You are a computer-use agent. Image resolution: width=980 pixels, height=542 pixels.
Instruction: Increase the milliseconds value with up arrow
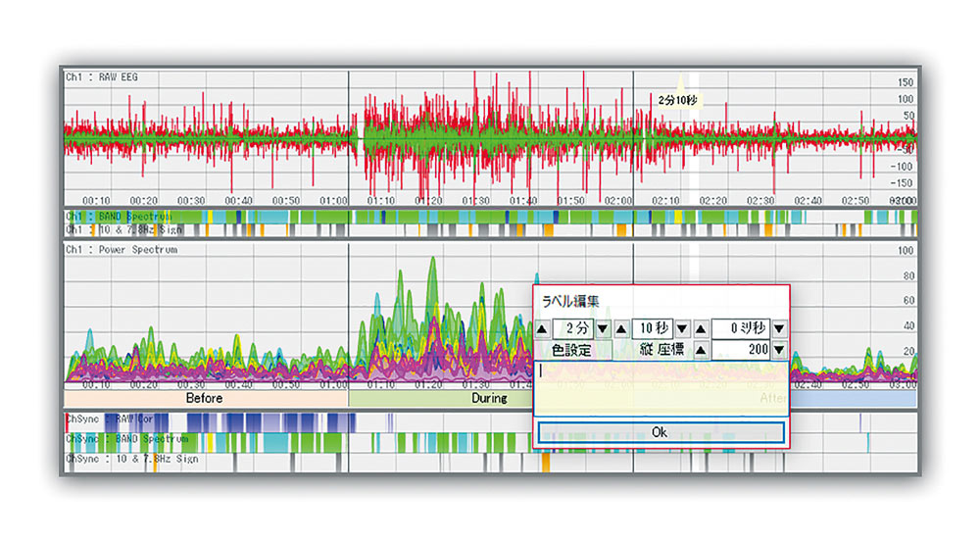(x=700, y=328)
